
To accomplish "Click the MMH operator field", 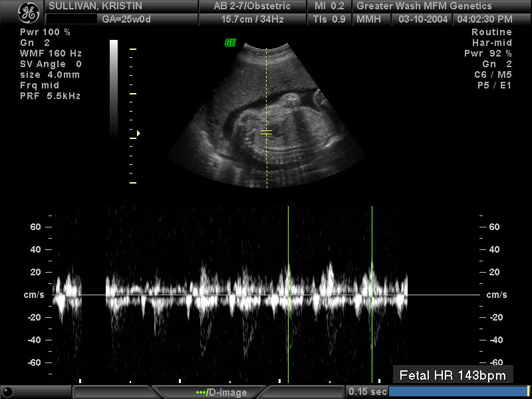I will click(x=368, y=19).
